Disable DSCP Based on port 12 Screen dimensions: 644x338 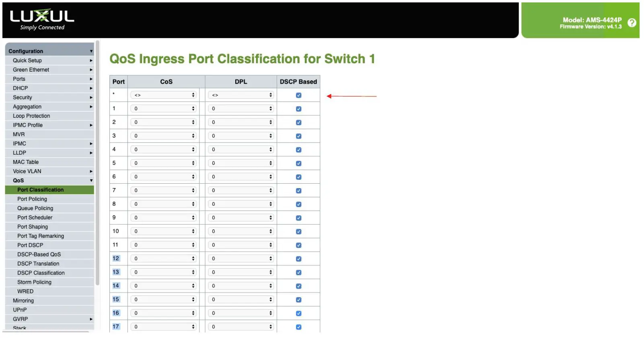click(x=298, y=259)
